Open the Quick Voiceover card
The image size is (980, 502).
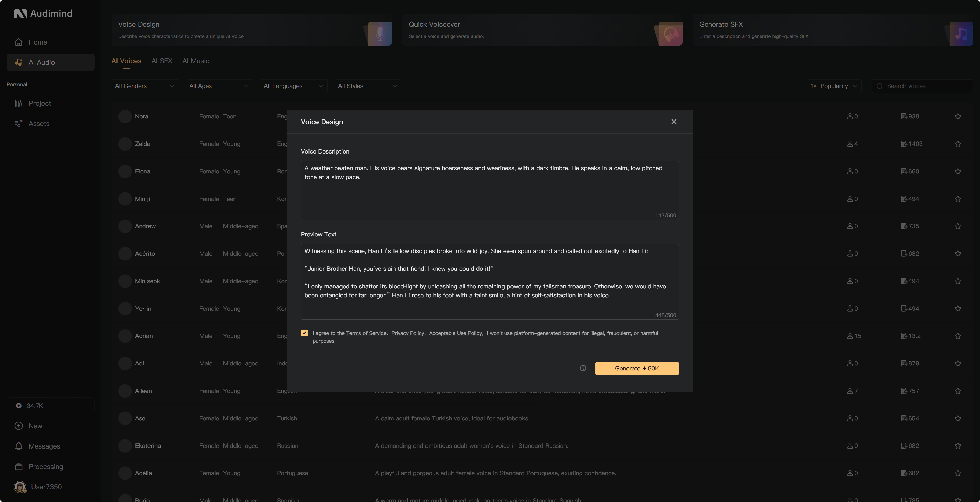tap(542, 30)
